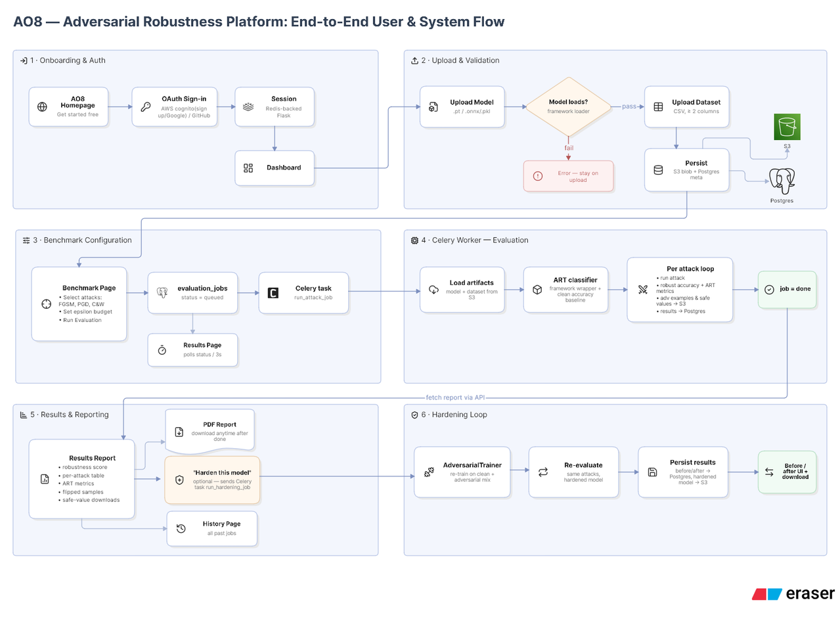Click the '5 · Results & Reporting' group title
Viewport: 840px width, 636px height.
click(x=70, y=415)
